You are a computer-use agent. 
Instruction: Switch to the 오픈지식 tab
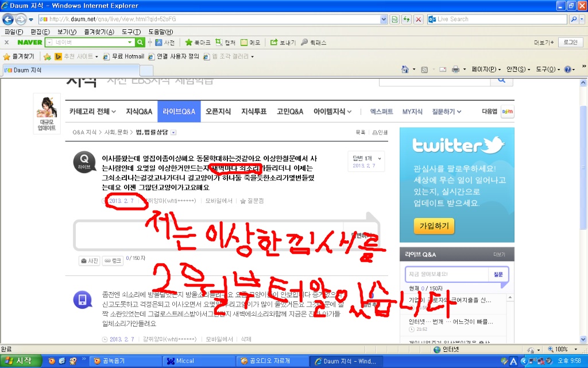(218, 112)
